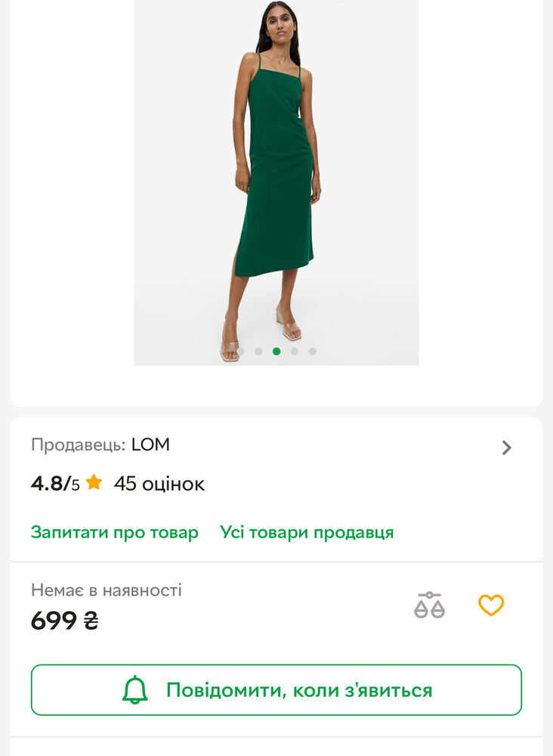View the 45 оцінок reviews
This screenshot has width=553, height=756.
point(159,484)
